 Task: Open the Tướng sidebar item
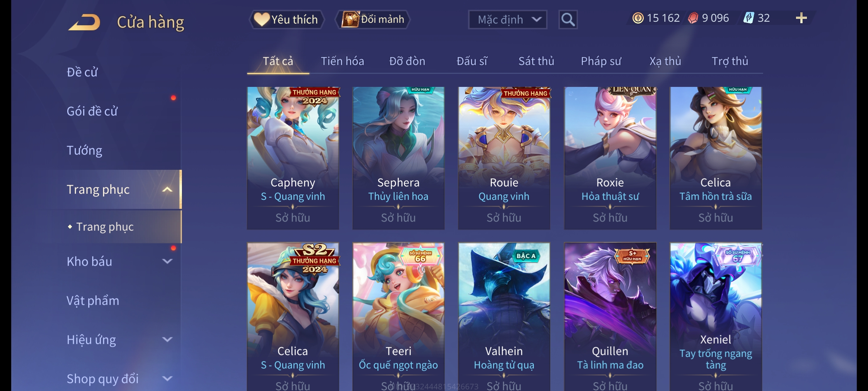point(84,150)
